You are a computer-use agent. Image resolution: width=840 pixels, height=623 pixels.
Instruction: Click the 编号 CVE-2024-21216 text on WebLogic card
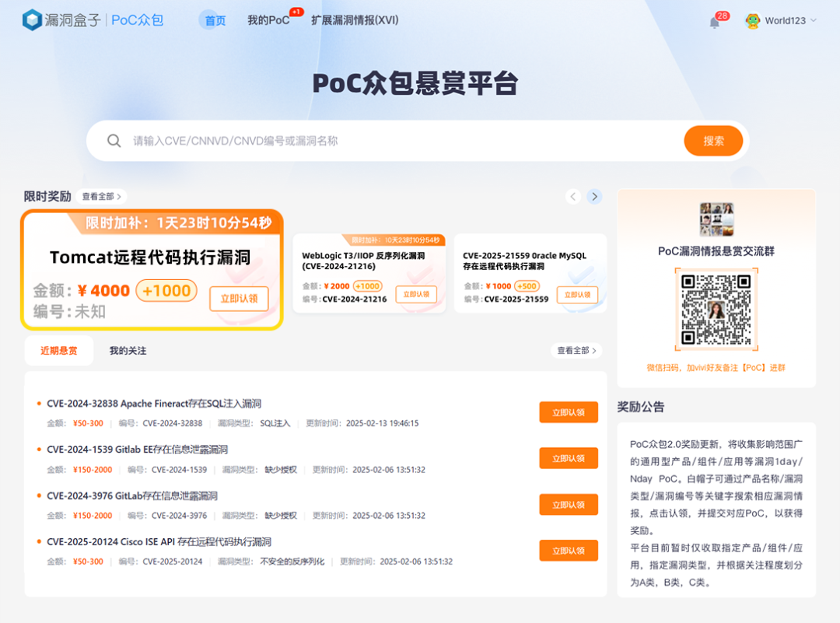[345, 299]
